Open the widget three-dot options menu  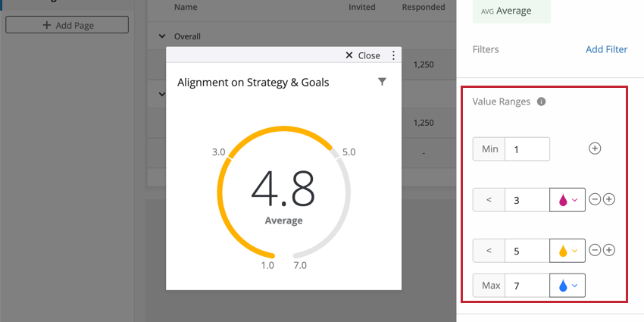393,55
